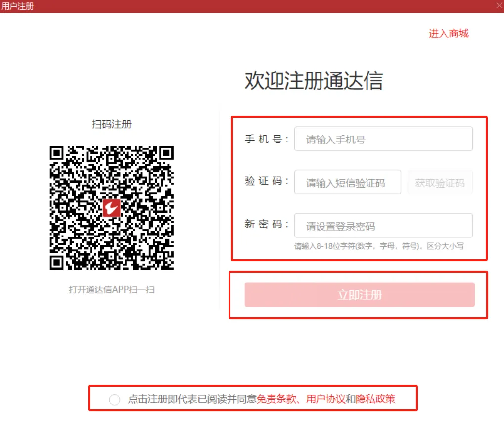The height and width of the screenshot is (426, 504).
Task: Tick the agreement circle before 点击注册即代表
Action: click(x=114, y=400)
